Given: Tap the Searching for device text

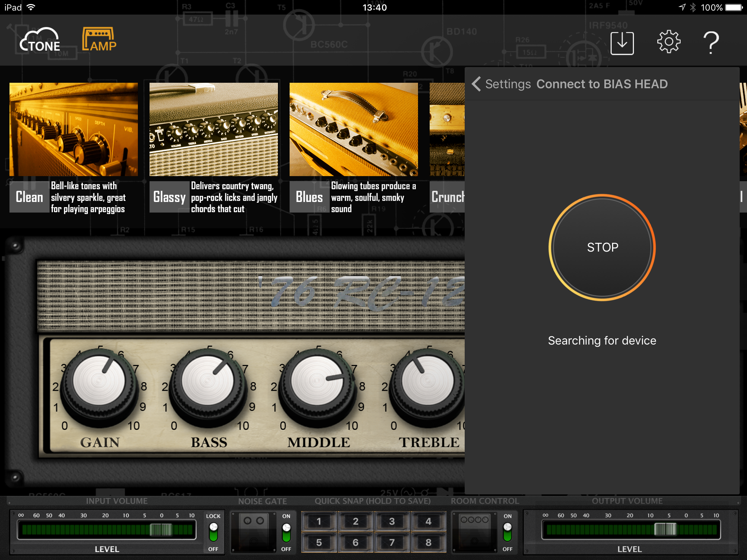Looking at the screenshot, I should click(x=602, y=341).
